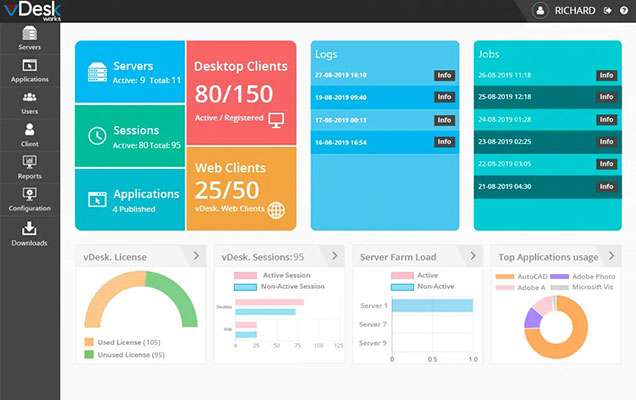The height and width of the screenshot is (400, 636).
Task: Open the Desktop Clients 80/150 tile
Action: coord(240,92)
